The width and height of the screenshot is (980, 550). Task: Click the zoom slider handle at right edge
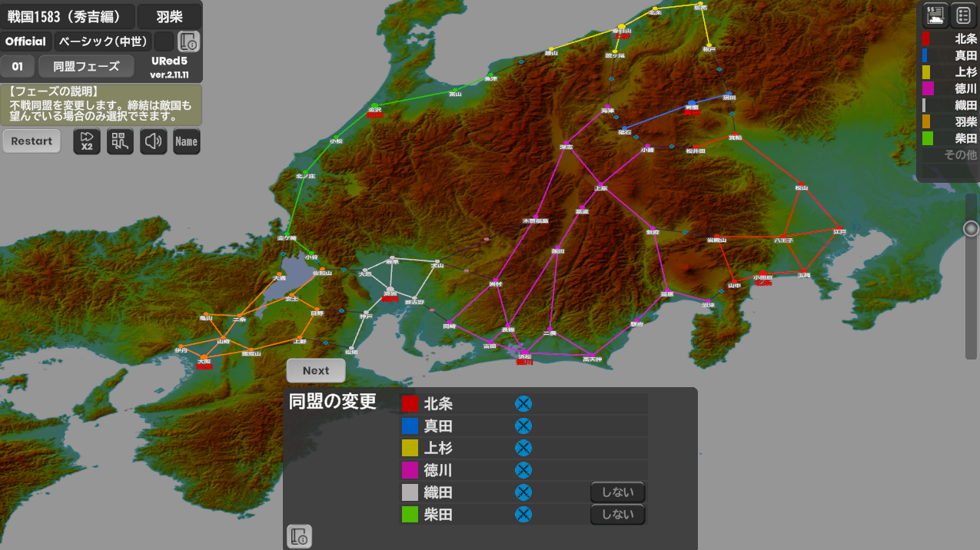coord(971,229)
